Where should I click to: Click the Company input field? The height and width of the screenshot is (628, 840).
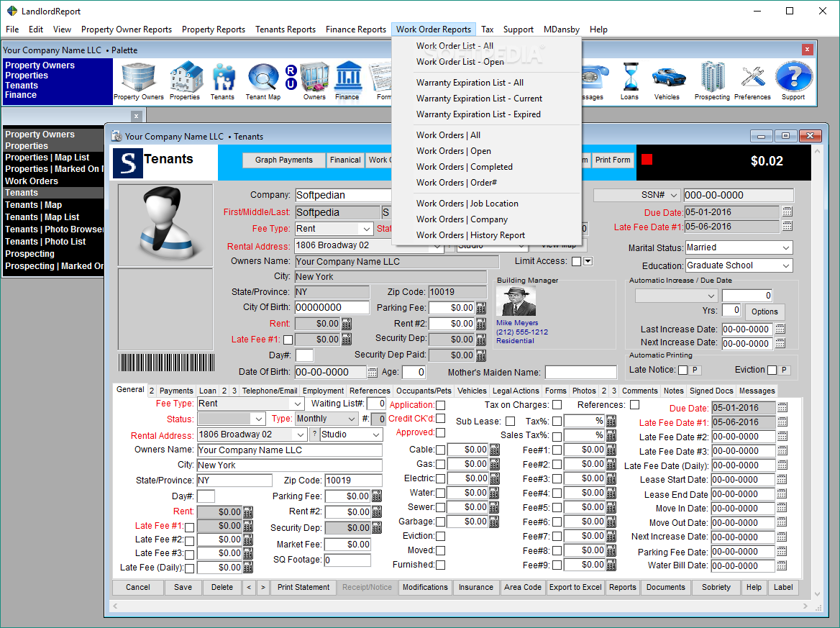coord(343,195)
